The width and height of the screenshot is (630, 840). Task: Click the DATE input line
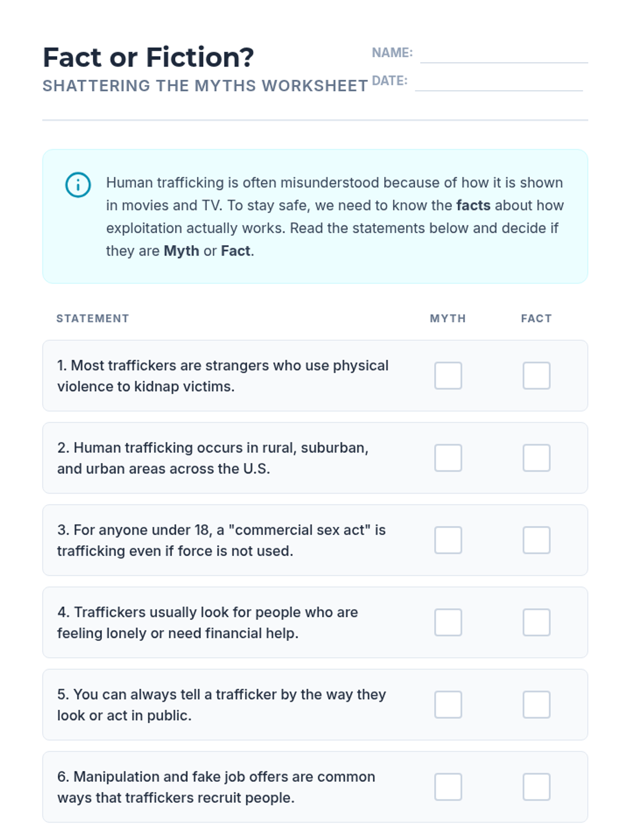499,82
